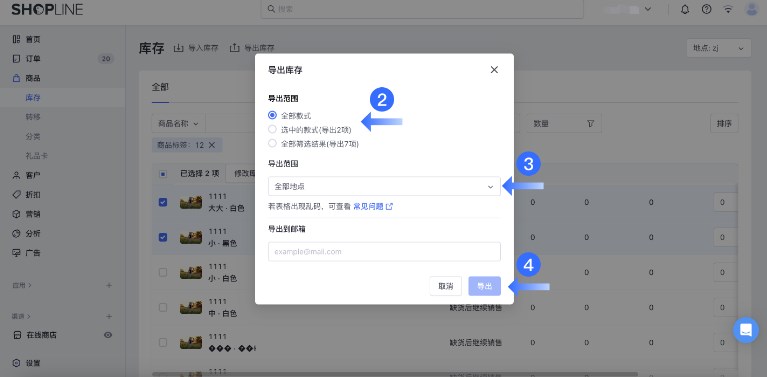The image size is (767, 377).
Task: Switch to the 全部 tab
Action: point(160,87)
